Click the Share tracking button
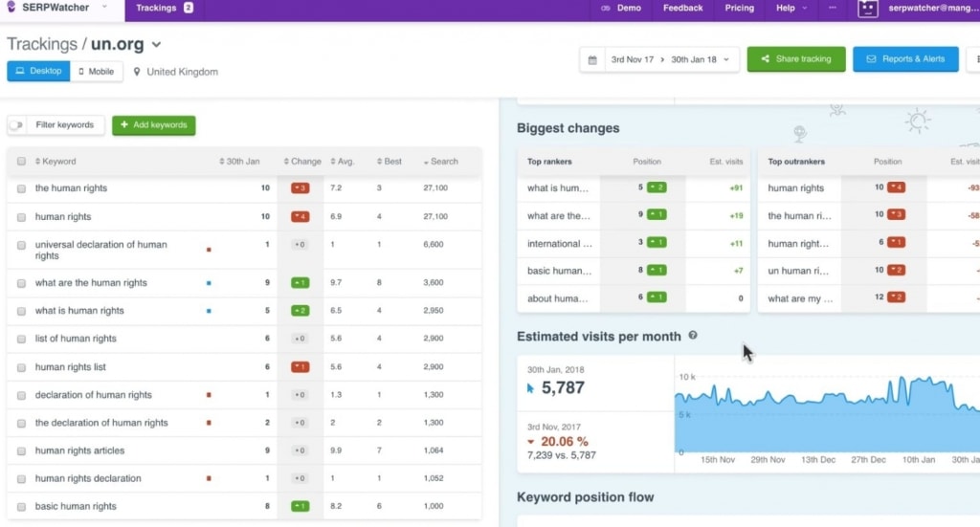 (x=796, y=58)
